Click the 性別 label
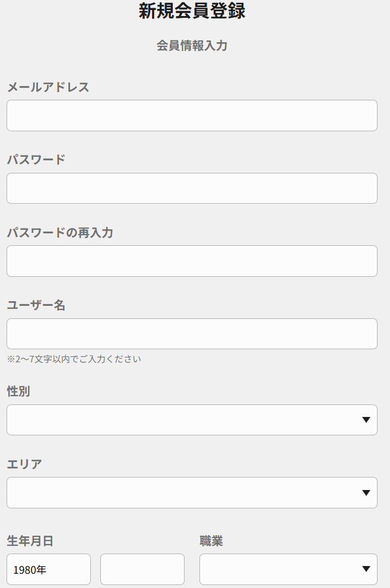390x588 pixels. click(x=18, y=391)
